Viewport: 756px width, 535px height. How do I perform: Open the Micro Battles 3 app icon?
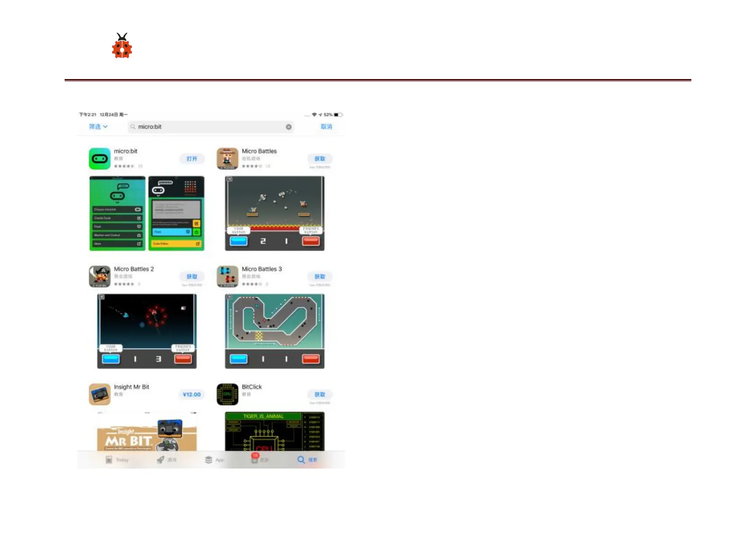coord(228,276)
